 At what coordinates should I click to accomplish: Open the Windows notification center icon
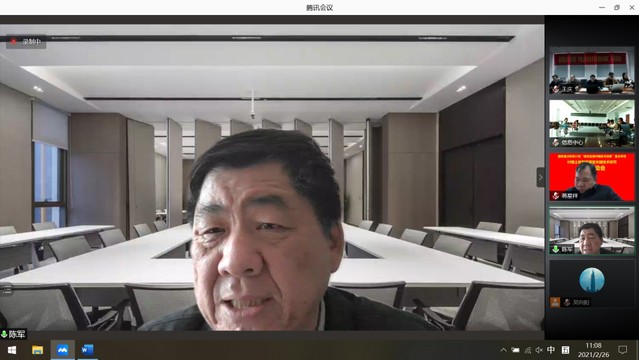pyautogui.click(x=622, y=350)
